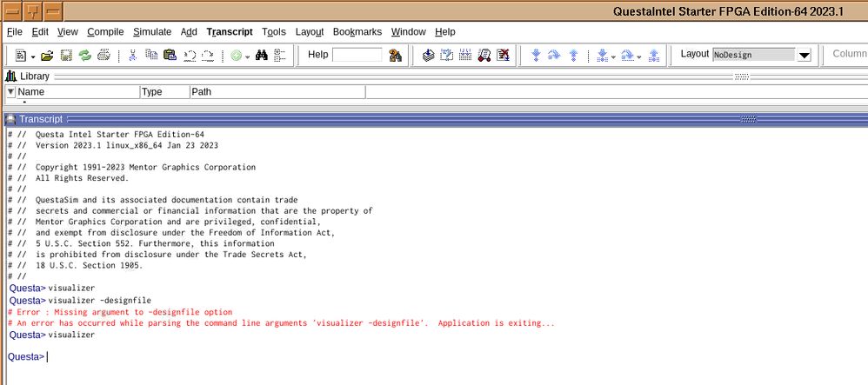Click the Undo toolbar icon

[190, 56]
